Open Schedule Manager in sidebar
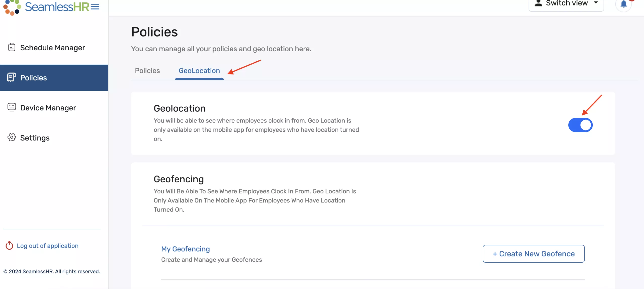The image size is (644, 289). click(x=53, y=48)
